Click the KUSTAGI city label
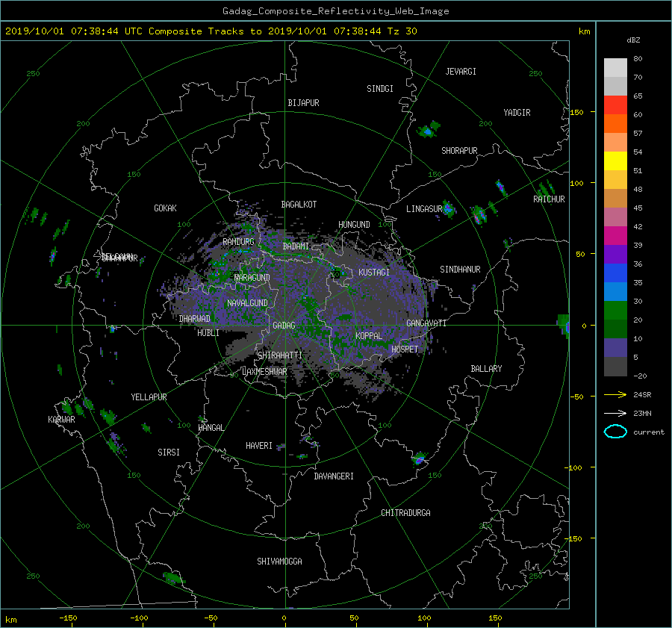 pos(374,273)
